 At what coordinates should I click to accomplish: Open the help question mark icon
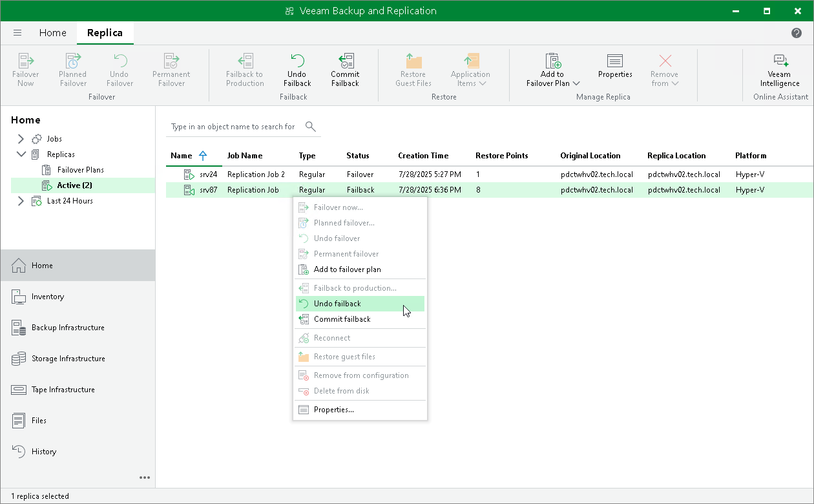pos(797,33)
